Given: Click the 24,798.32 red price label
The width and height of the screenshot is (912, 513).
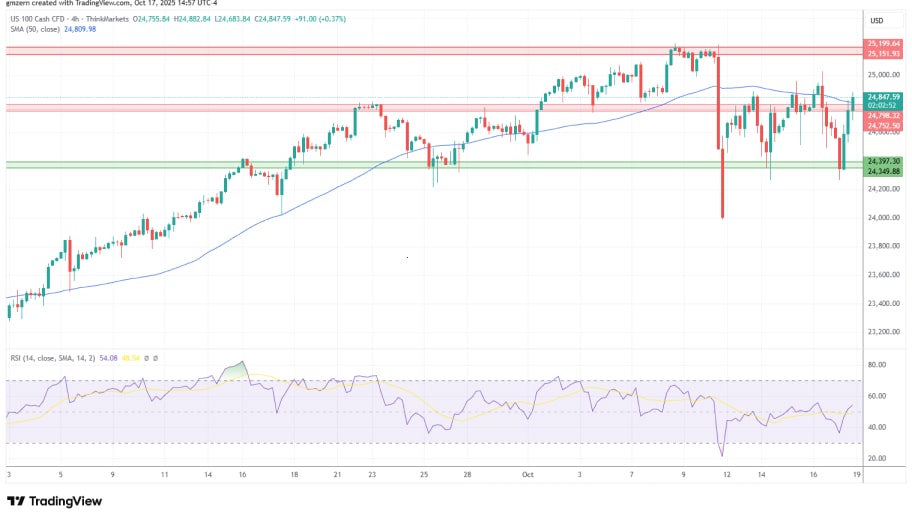Looking at the screenshot, I should click(x=884, y=116).
